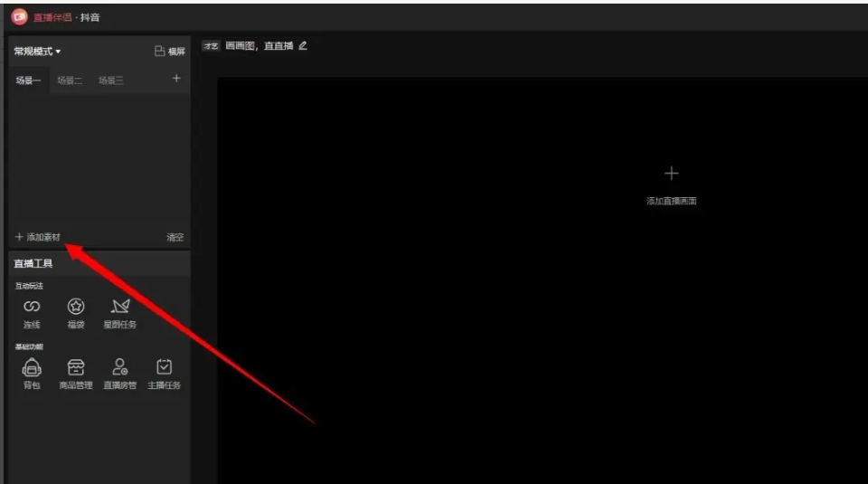Click the 直播伴侣 app logo
This screenshot has width=868, height=484.
pos(19,15)
